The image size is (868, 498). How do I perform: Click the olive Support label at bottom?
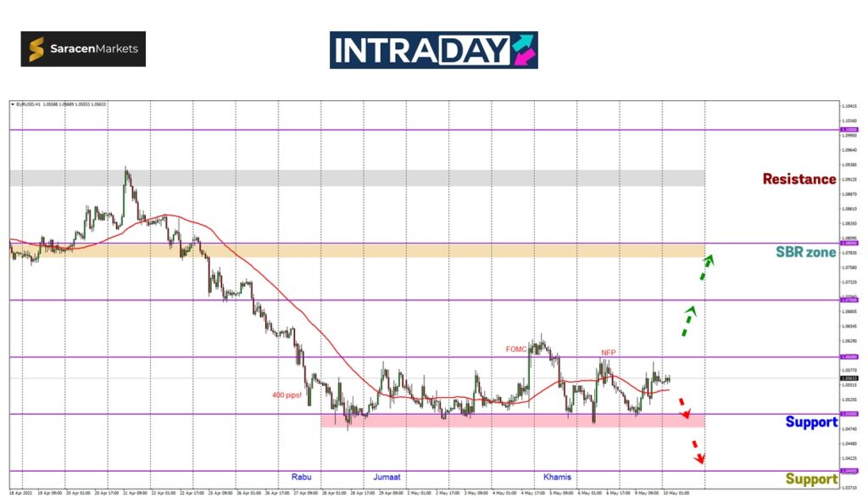[x=810, y=478]
